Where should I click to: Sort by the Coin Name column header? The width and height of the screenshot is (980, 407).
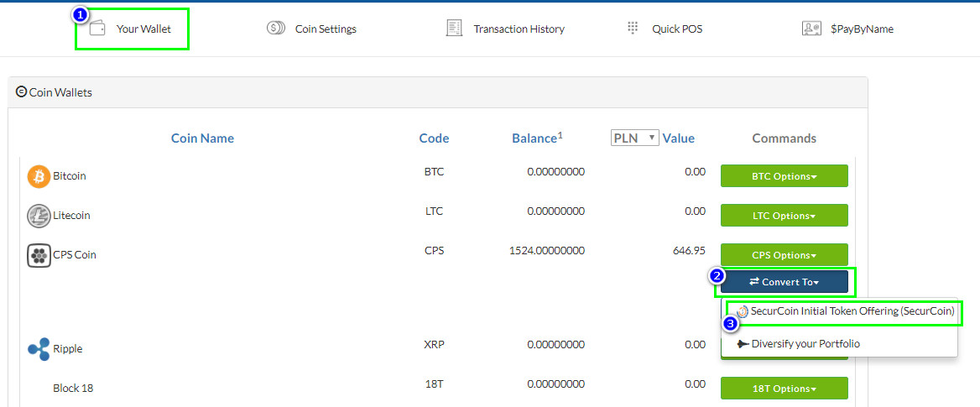202,138
